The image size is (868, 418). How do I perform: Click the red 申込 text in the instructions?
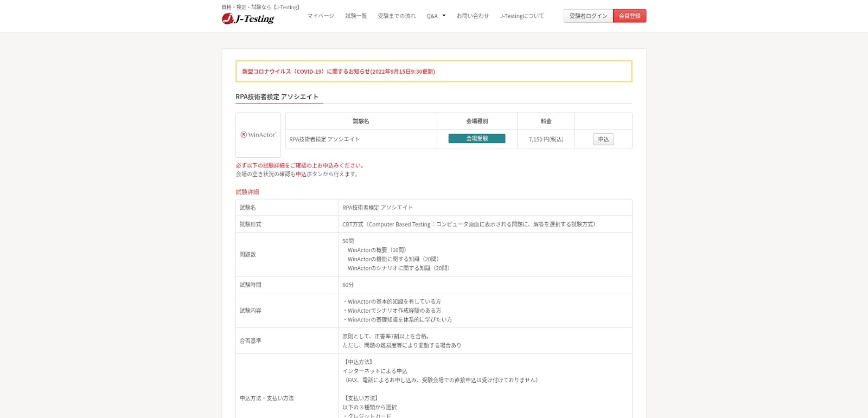pyautogui.click(x=301, y=174)
